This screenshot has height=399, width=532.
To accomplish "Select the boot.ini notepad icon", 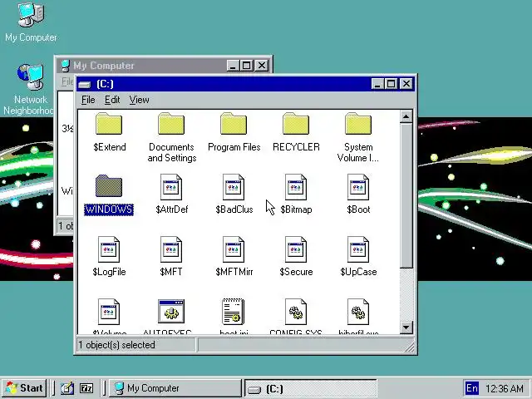I will pyautogui.click(x=233, y=312).
